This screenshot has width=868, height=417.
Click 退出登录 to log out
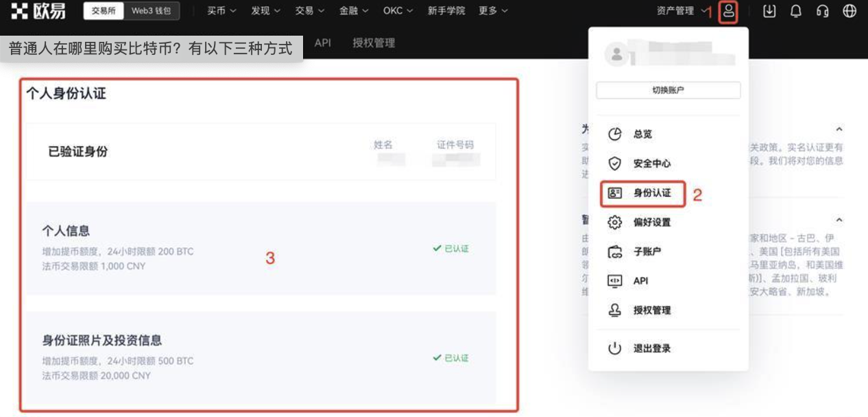(651, 348)
